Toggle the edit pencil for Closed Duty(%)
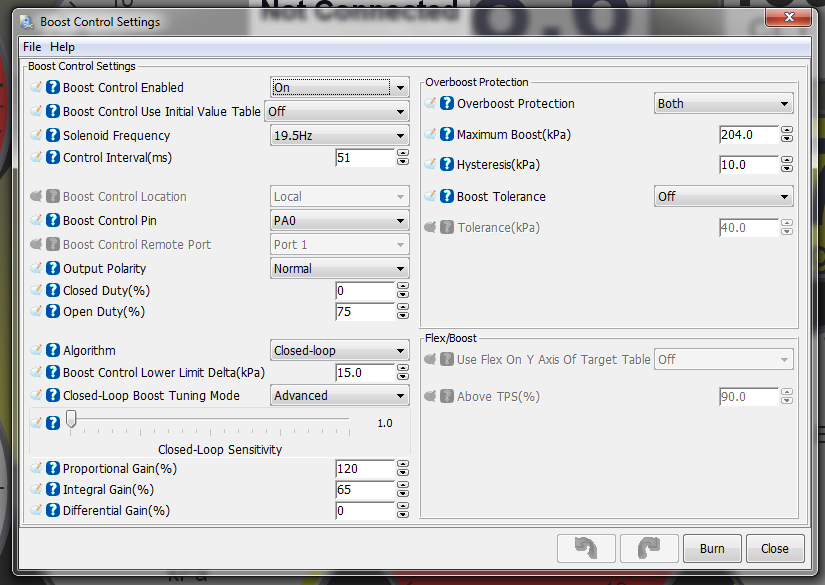Viewport: 825px width, 585px height. point(37,290)
